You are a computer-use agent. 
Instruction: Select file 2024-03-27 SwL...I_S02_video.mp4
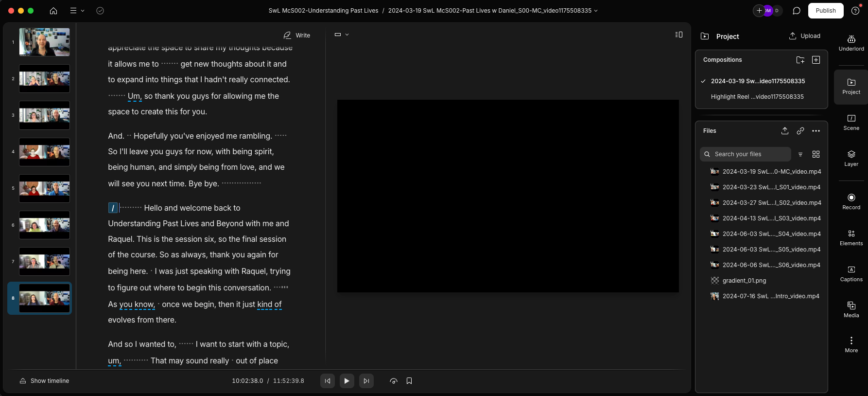(x=765, y=203)
